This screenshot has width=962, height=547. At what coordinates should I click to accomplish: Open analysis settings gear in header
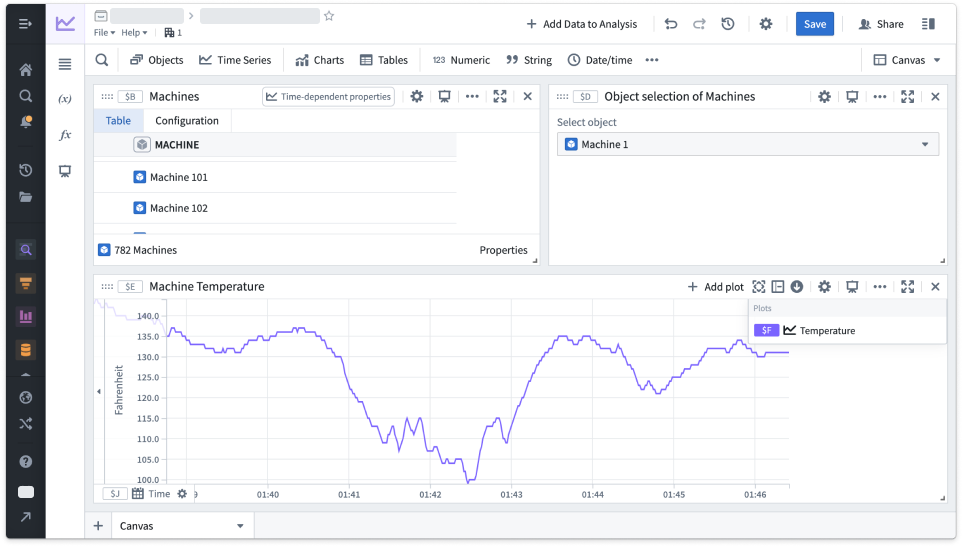pyautogui.click(x=766, y=24)
